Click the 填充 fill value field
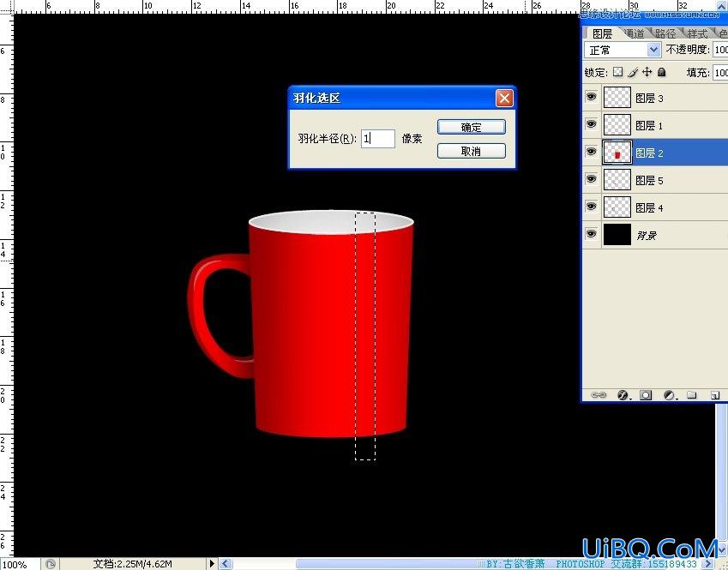This screenshot has height=570, width=728. (x=720, y=72)
